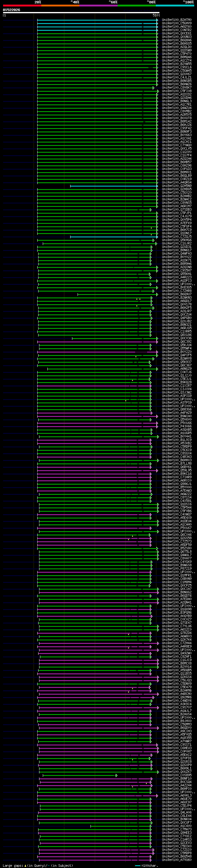
Task: Select the UniRef100_C1XIR7 label
Action: 177,386
